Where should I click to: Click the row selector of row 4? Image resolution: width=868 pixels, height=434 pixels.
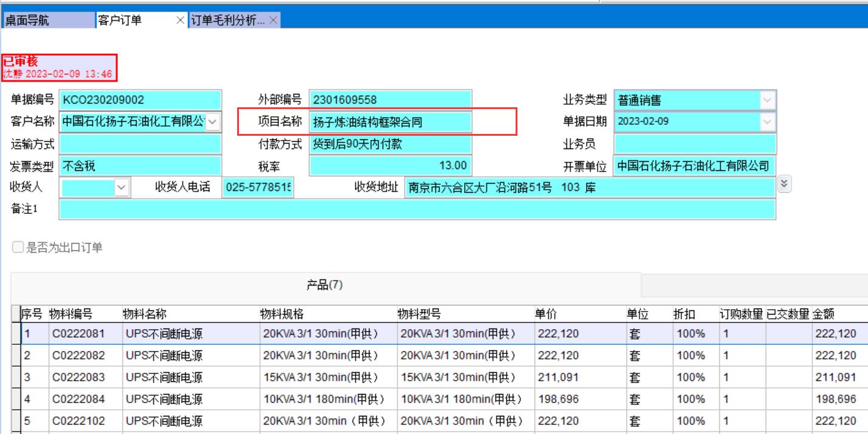coord(15,399)
